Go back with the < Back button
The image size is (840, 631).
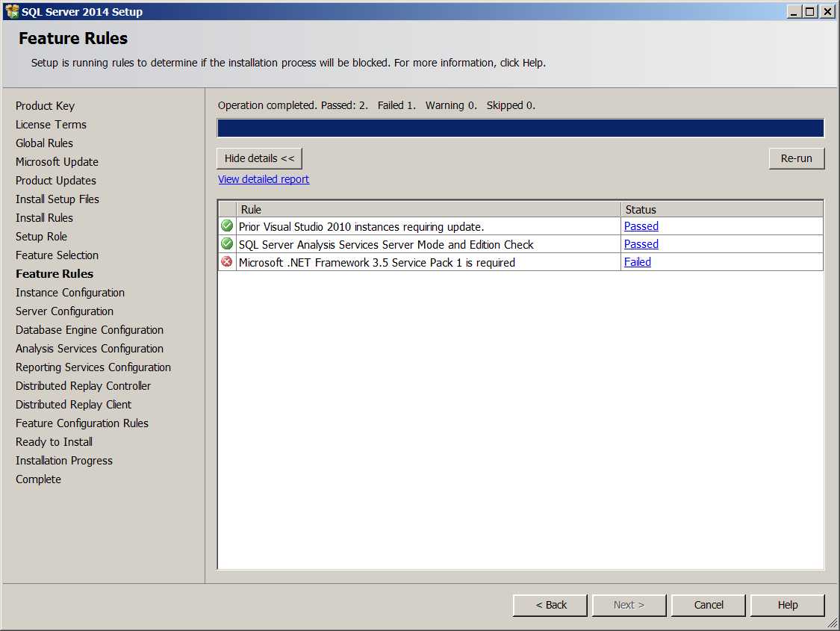click(x=550, y=606)
